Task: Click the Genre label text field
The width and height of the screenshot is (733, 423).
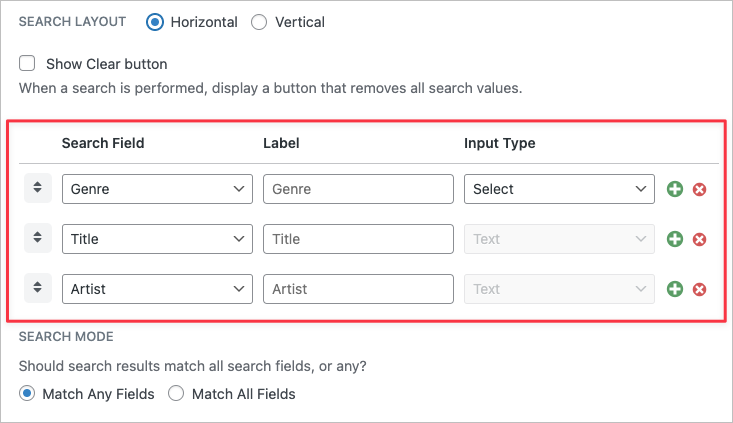Action: [x=358, y=189]
